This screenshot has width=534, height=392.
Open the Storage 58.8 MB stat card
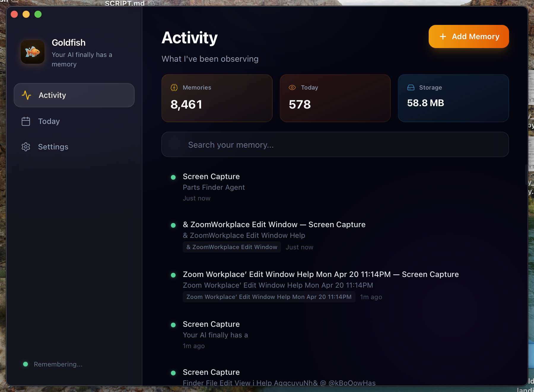tap(453, 98)
